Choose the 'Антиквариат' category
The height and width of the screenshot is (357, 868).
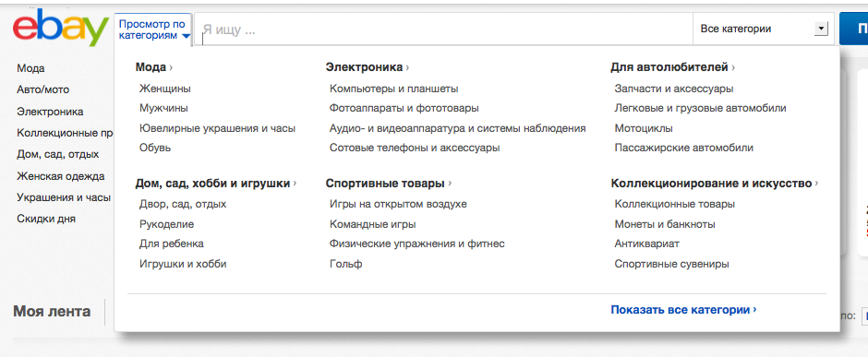646,244
